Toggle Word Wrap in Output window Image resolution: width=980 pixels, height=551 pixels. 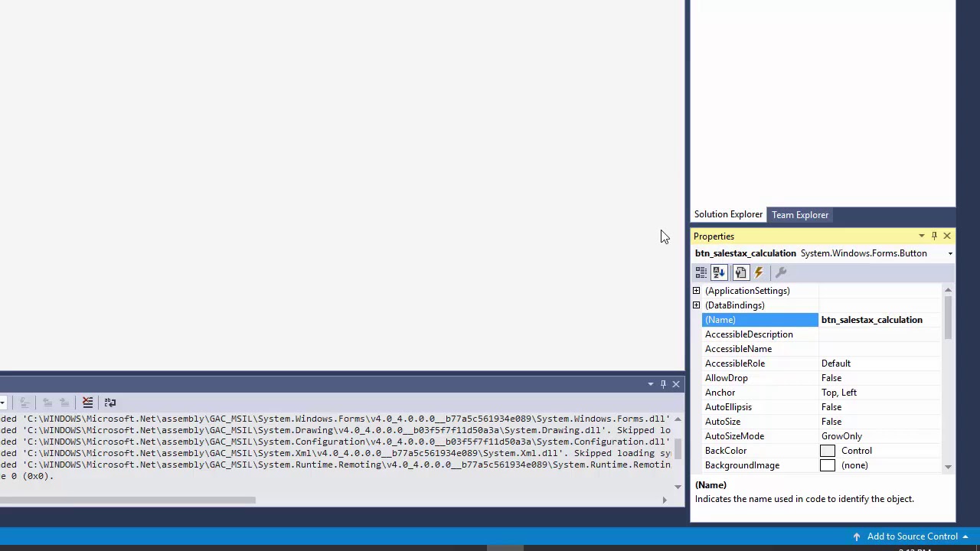(x=110, y=402)
